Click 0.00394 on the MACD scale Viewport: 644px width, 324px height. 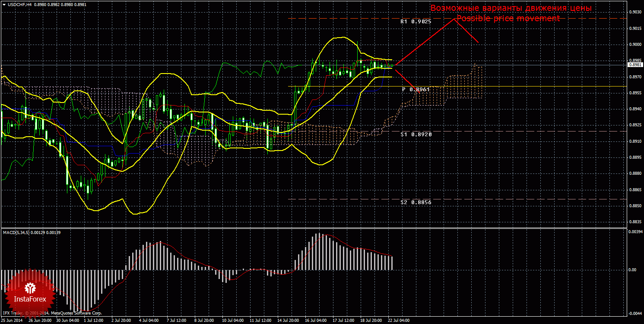[635, 232]
